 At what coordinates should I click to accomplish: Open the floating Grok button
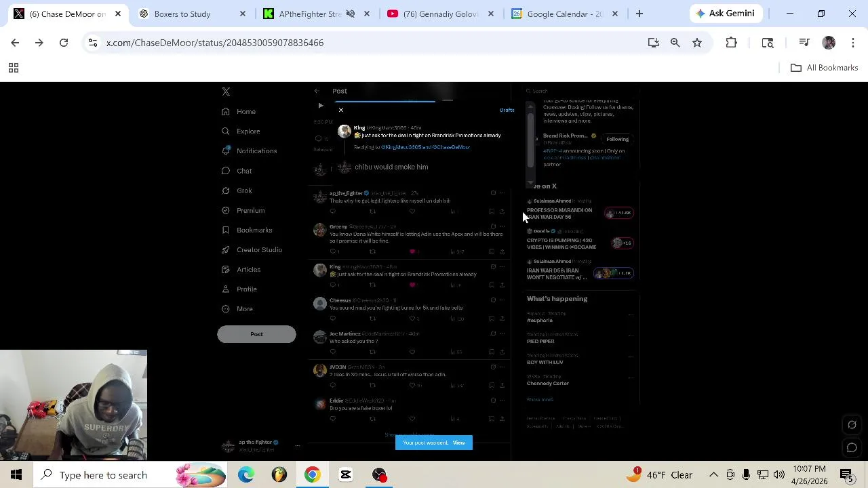852,425
